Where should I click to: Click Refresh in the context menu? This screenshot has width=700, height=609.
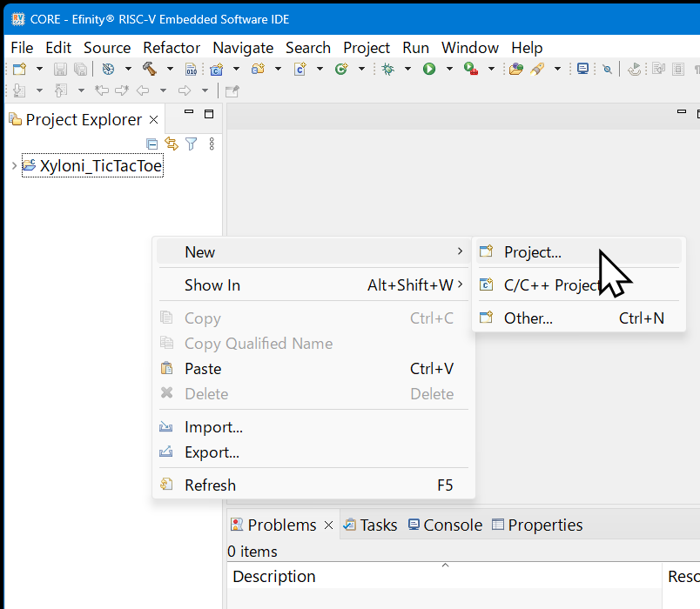pyautogui.click(x=210, y=485)
